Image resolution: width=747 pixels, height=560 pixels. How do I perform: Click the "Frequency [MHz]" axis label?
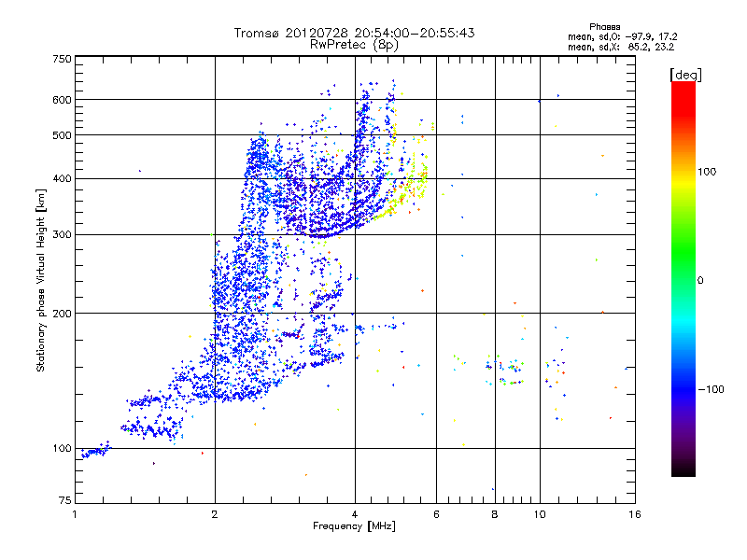[354, 526]
